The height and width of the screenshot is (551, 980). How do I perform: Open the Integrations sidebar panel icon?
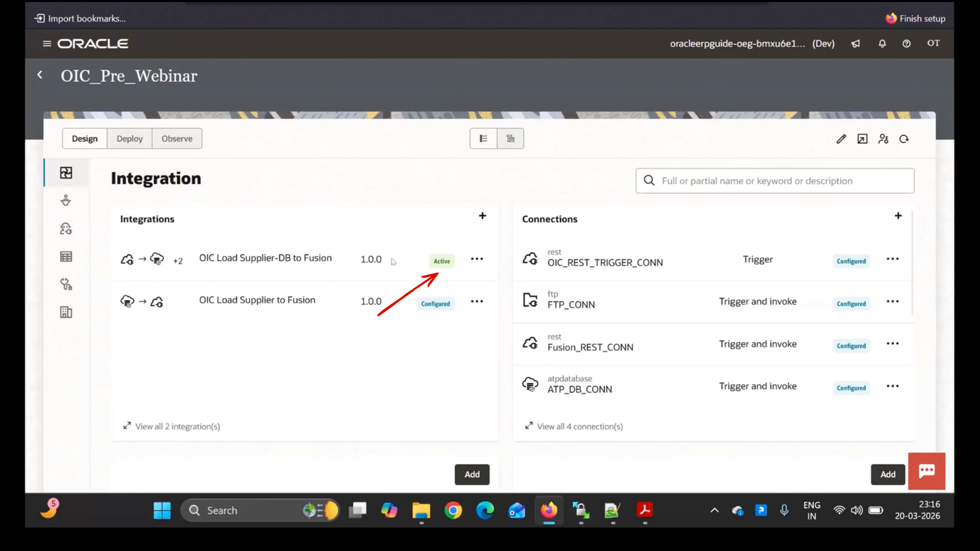[66, 172]
